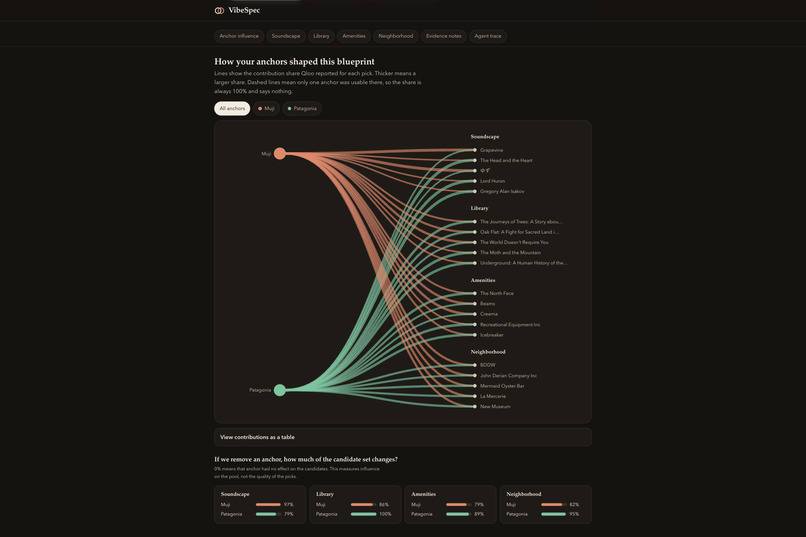The image size is (806, 537).
Task: Click the VibeSpec logo icon
Action: (219, 10)
